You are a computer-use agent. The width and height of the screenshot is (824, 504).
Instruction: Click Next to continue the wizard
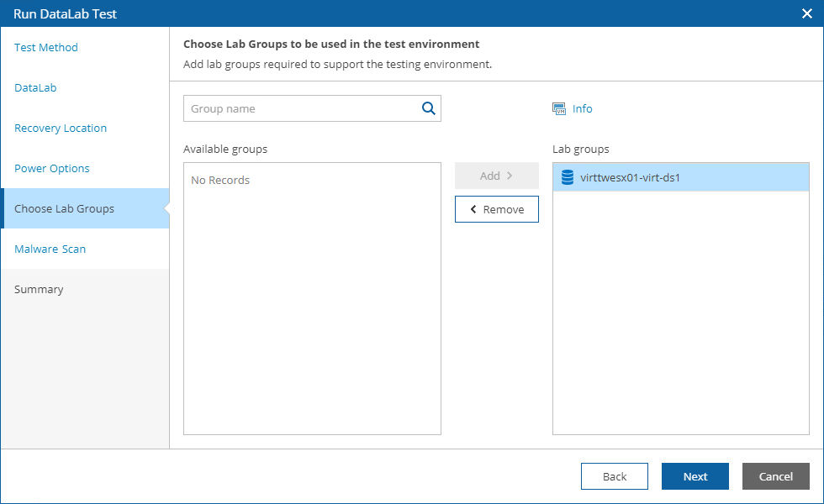pyautogui.click(x=695, y=475)
